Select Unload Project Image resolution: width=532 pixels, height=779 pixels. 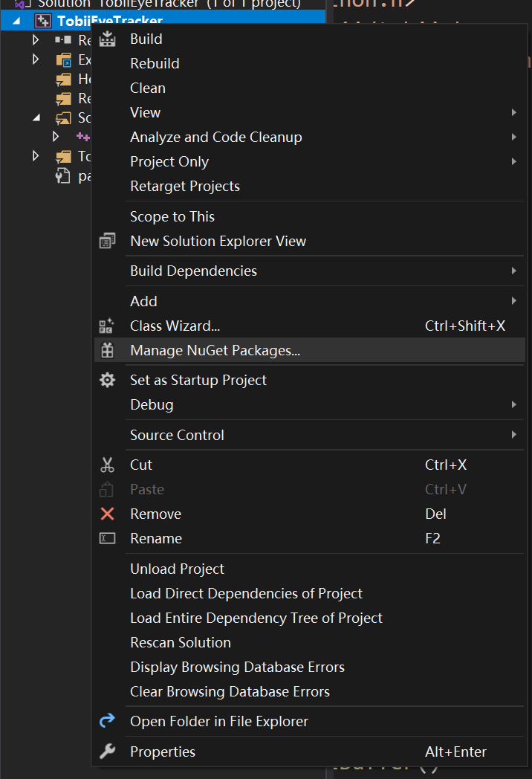[177, 569]
